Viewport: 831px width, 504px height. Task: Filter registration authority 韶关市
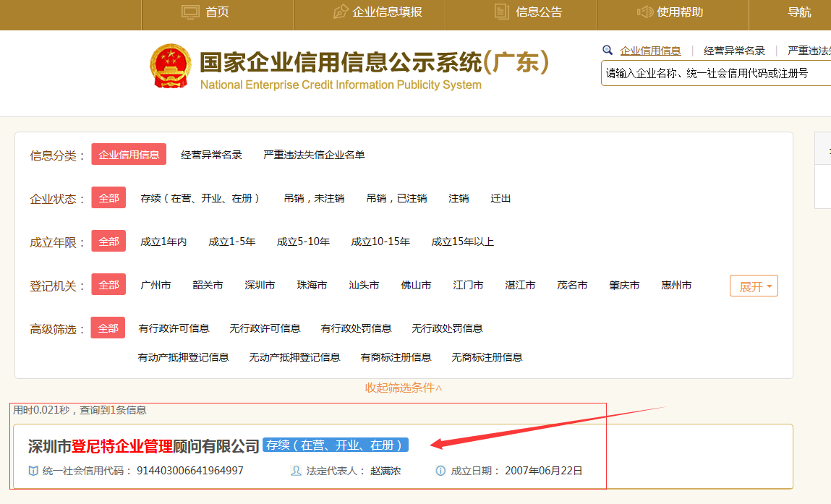tap(208, 285)
